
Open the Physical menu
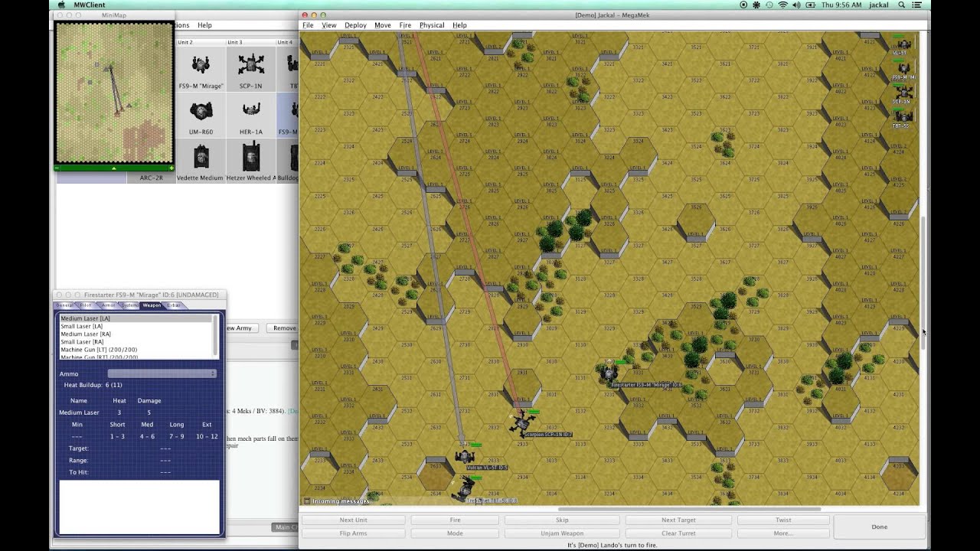coord(432,25)
